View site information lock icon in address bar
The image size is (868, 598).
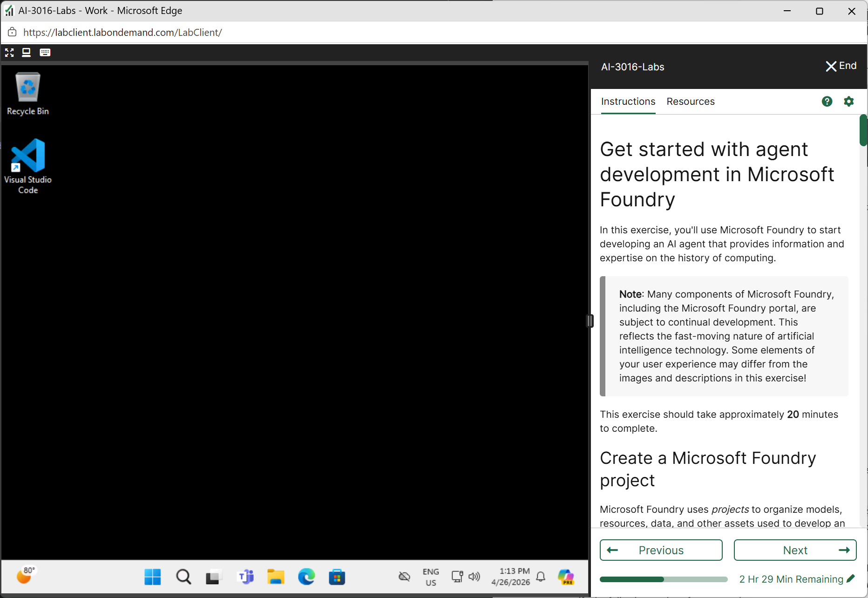coord(12,32)
